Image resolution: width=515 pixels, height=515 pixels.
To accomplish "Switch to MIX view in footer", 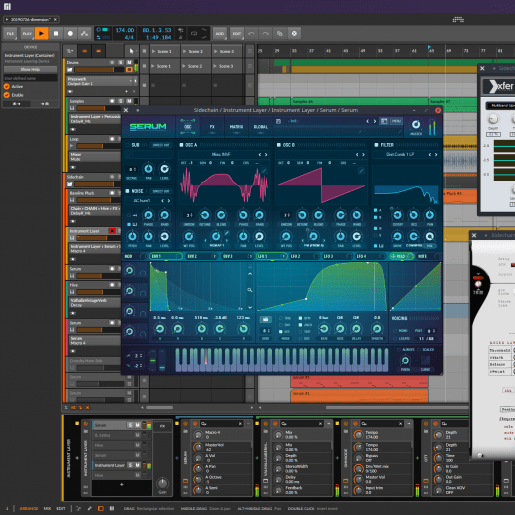I will click(47, 509).
